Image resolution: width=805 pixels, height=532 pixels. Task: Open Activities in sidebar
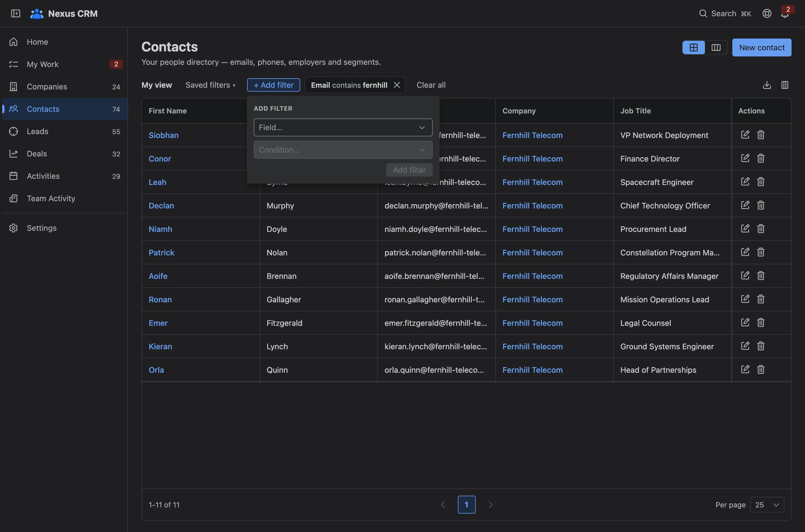[65, 176]
